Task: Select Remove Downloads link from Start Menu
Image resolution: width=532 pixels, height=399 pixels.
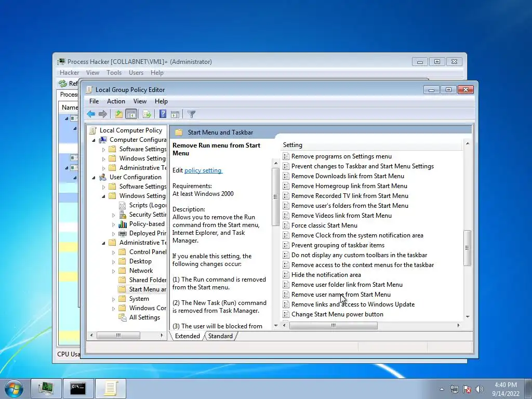Action: (348, 176)
